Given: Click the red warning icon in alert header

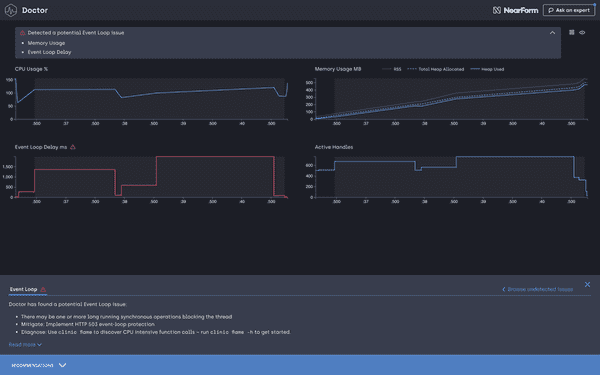Looking at the screenshot, I should [23, 33].
